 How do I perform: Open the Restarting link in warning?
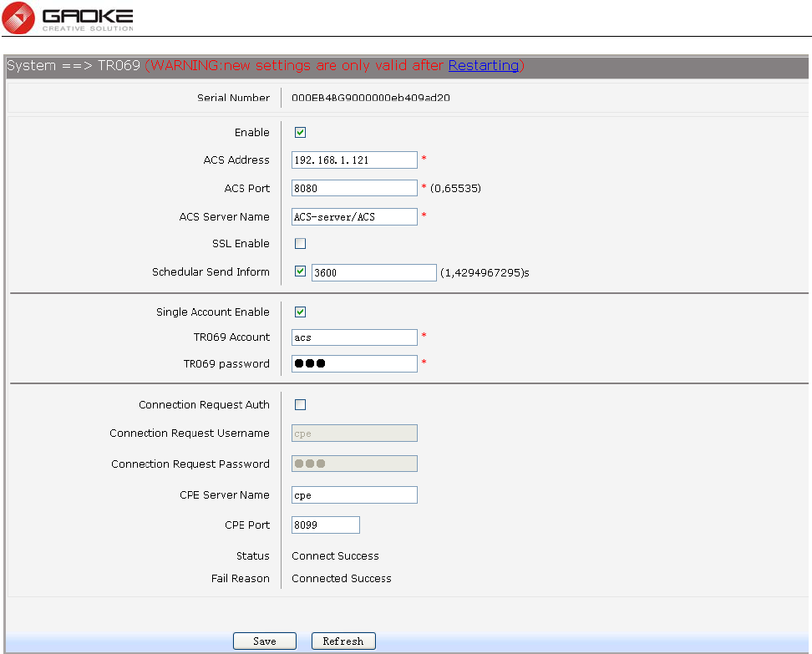point(484,65)
